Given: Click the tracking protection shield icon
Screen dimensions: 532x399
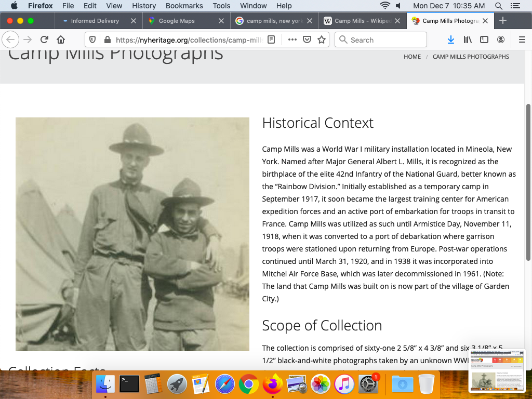Looking at the screenshot, I should (x=92, y=39).
